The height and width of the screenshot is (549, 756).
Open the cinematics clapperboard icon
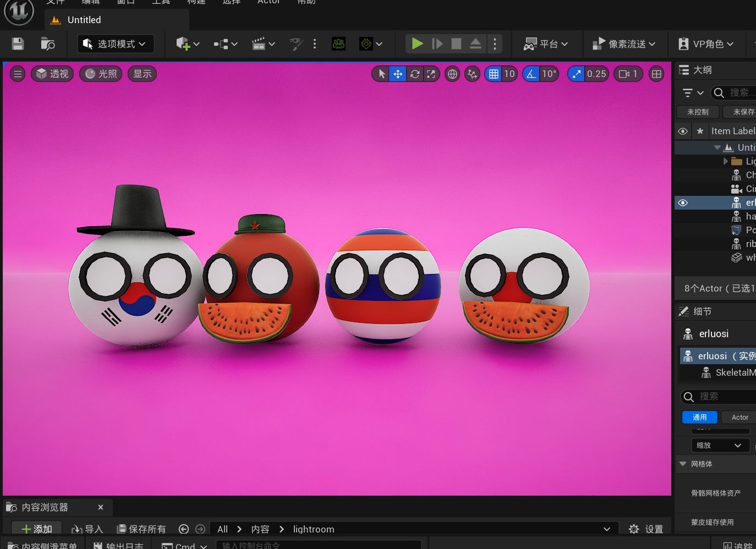tap(263, 44)
